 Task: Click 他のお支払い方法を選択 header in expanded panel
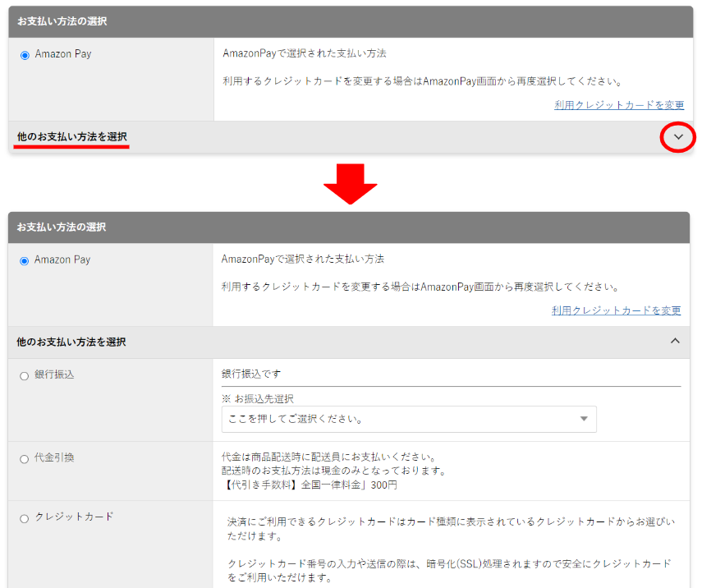[x=71, y=342]
